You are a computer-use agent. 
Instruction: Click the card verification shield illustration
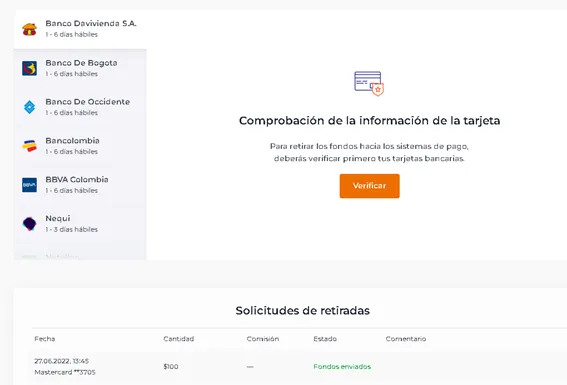(x=369, y=84)
